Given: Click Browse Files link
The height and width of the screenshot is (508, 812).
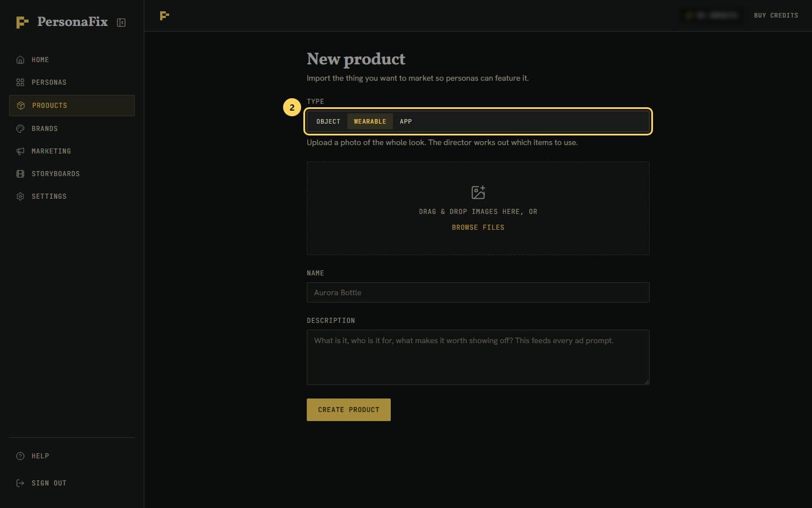Looking at the screenshot, I should click(x=478, y=227).
